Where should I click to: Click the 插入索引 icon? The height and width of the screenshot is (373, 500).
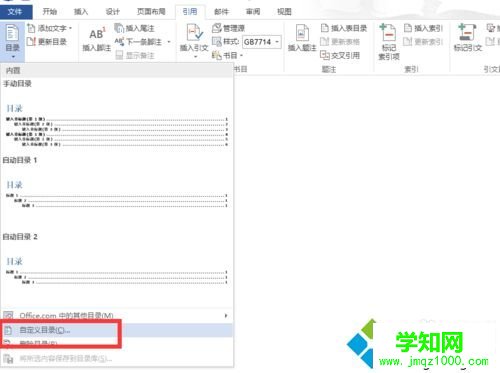(x=408, y=28)
